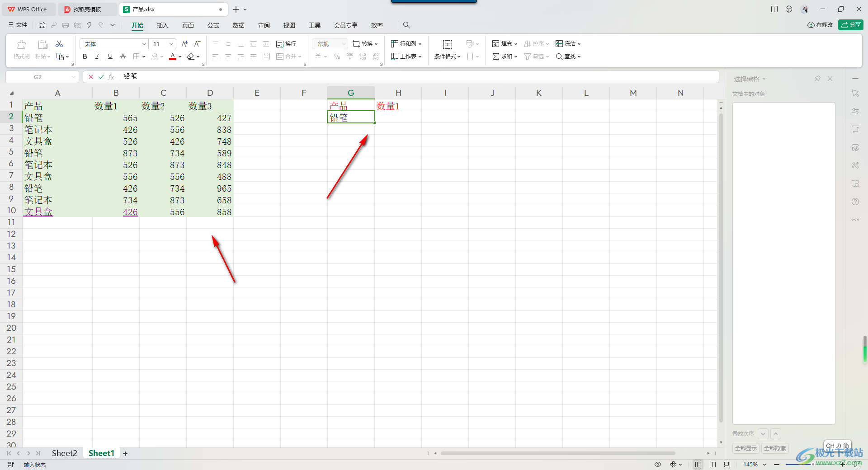Open the zoom percentage dropdown
This screenshot has width=868, height=470.
(764, 465)
